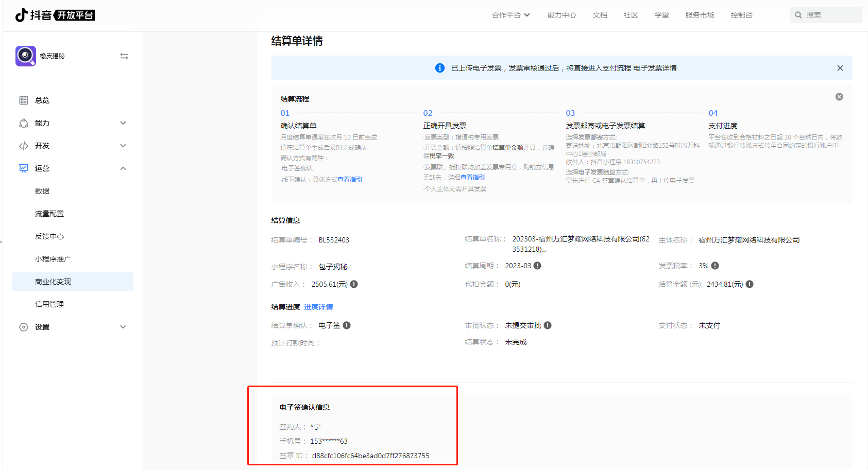Click the 未支付 payment status
Screen dimensions: 868x470
coord(709,325)
